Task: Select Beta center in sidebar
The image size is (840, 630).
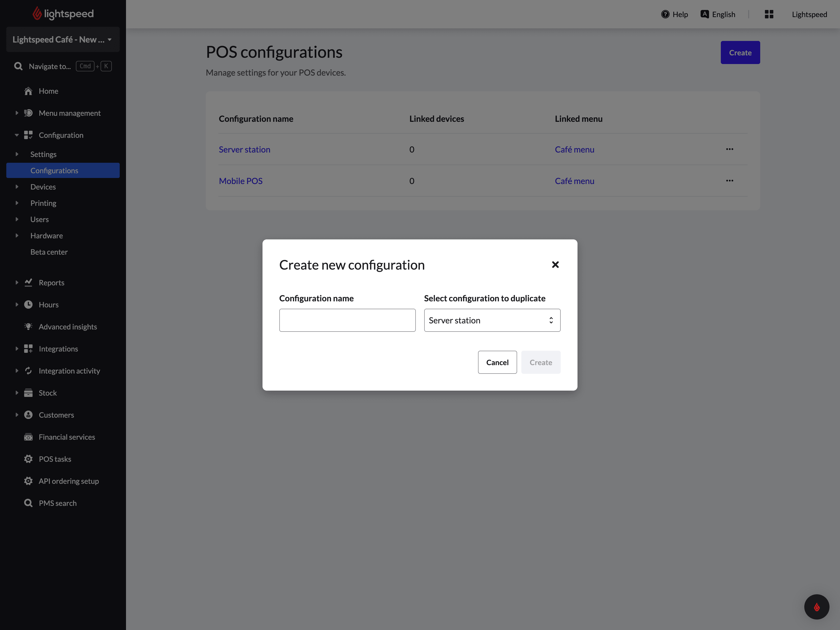Action: point(49,252)
